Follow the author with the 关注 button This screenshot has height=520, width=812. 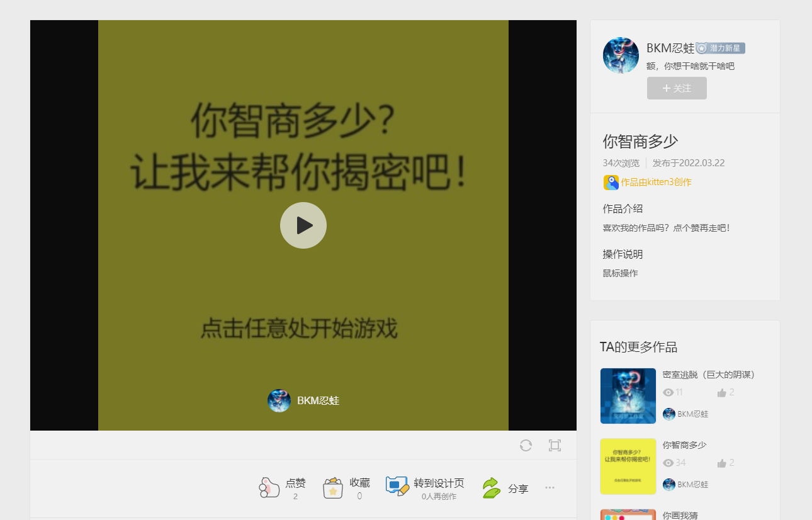tap(677, 88)
